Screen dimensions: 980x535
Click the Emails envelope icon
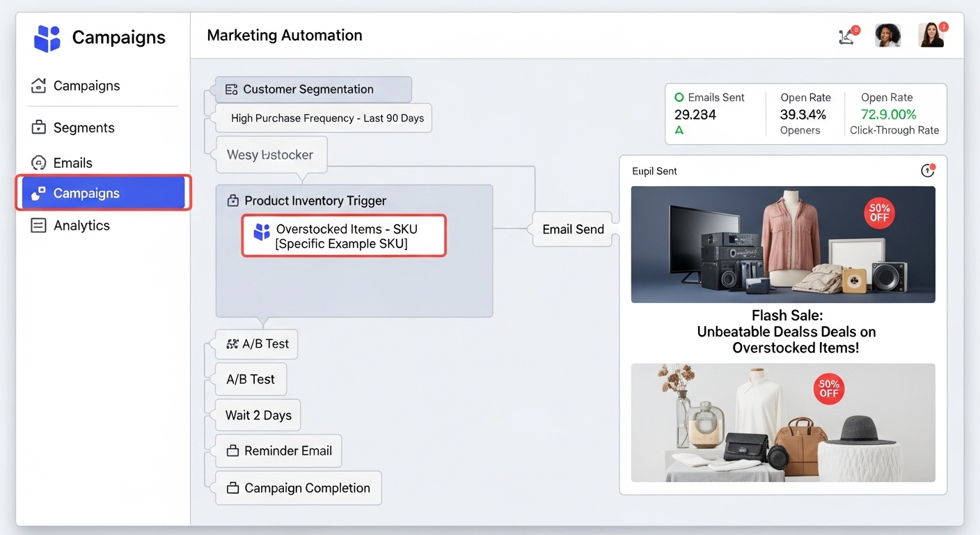tap(39, 162)
